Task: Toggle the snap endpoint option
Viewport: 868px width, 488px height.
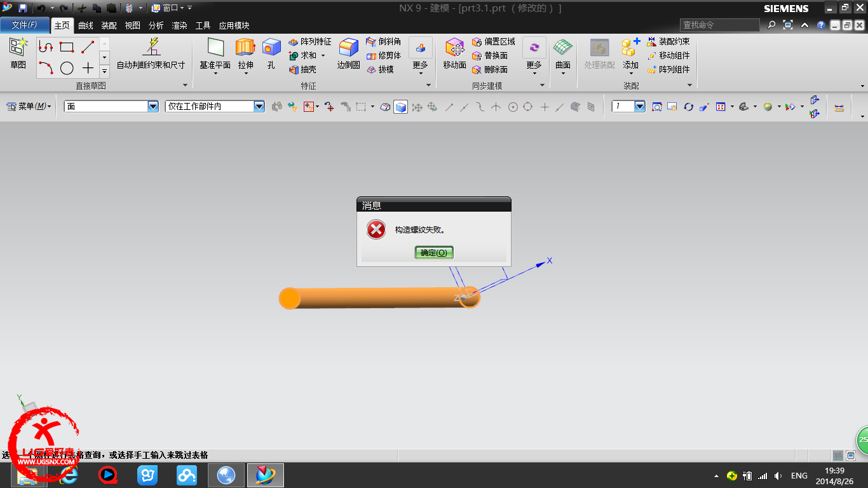Action: click(x=449, y=107)
